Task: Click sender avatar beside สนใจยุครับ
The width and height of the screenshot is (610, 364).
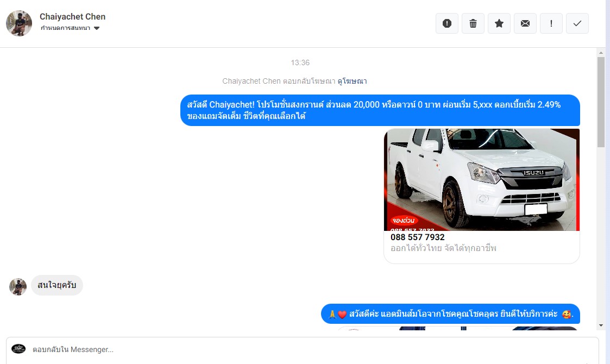Action: [18, 287]
